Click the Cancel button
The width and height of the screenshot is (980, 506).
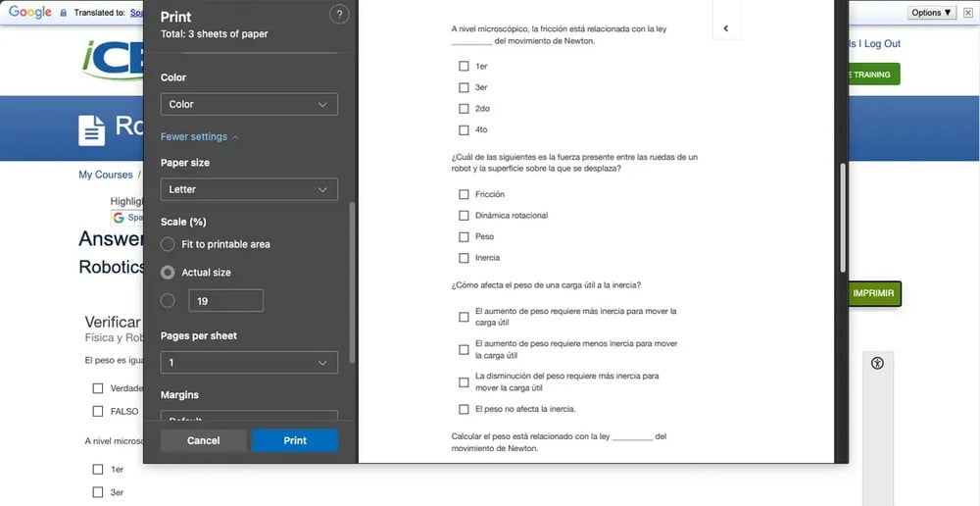(x=203, y=440)
